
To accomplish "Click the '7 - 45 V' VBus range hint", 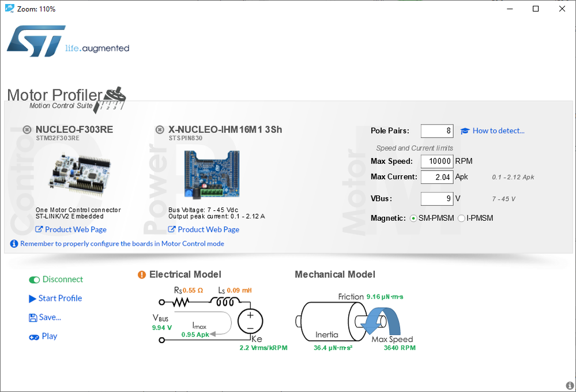I will tap(503, 199).
